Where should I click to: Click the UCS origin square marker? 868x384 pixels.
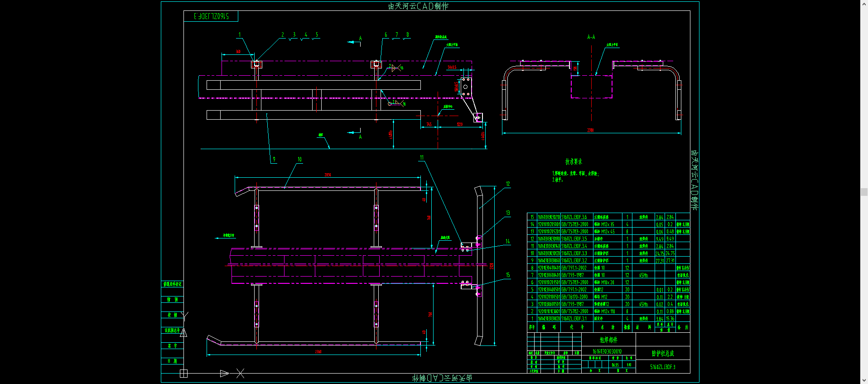click(183, 374)
